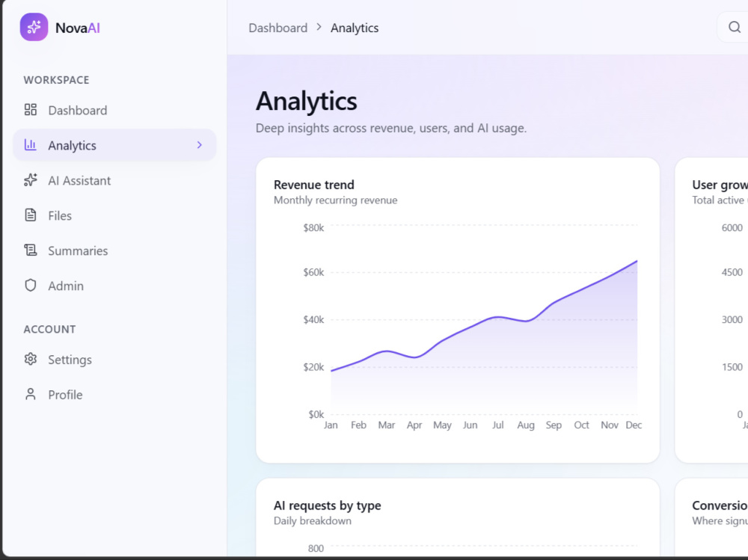This screenshot has height=560, width=748.
Task: Click the $40k axis label
Action: 313,319
